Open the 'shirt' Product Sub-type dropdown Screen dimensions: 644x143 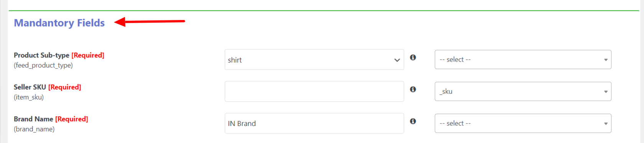pyautogui.click(x=314, y=60)
